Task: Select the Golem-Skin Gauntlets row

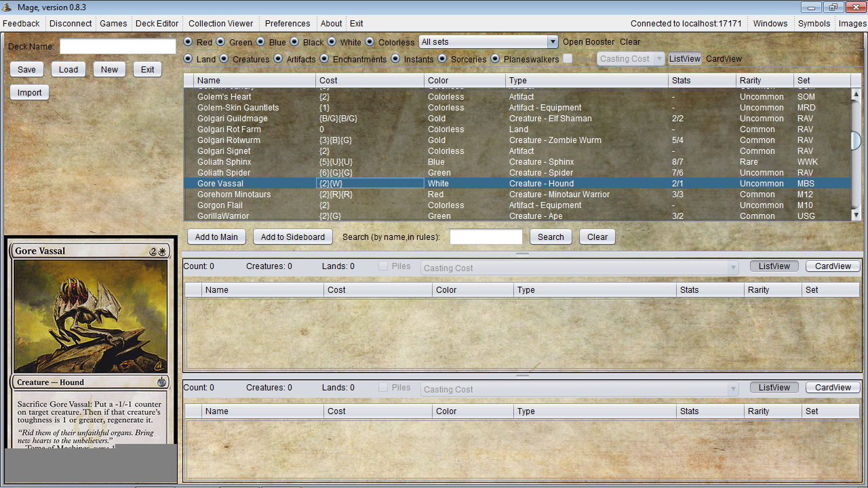Action: pyautogui.click(x=517, y=108)
